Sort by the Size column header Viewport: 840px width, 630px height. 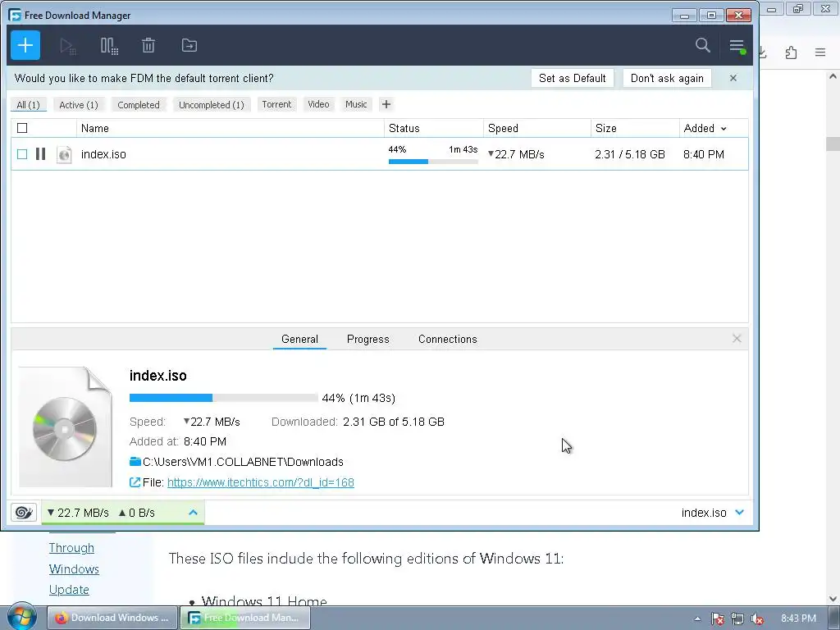(636, 128)
